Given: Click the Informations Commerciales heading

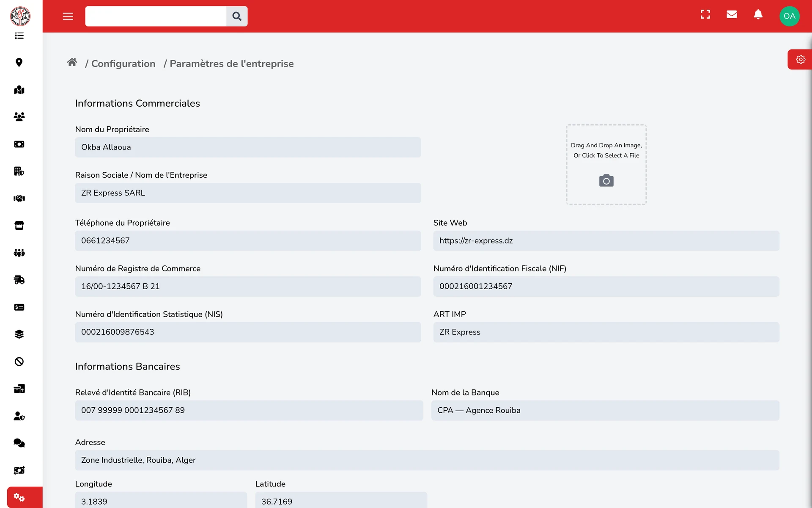Looking at the screenshot, I should (x=137, y=103).
